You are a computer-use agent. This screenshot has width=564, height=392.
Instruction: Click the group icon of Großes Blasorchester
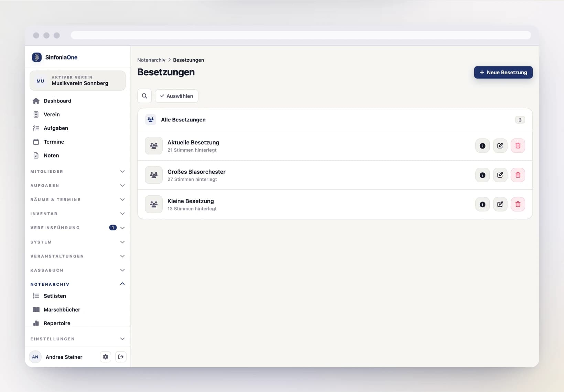[154, 175]
